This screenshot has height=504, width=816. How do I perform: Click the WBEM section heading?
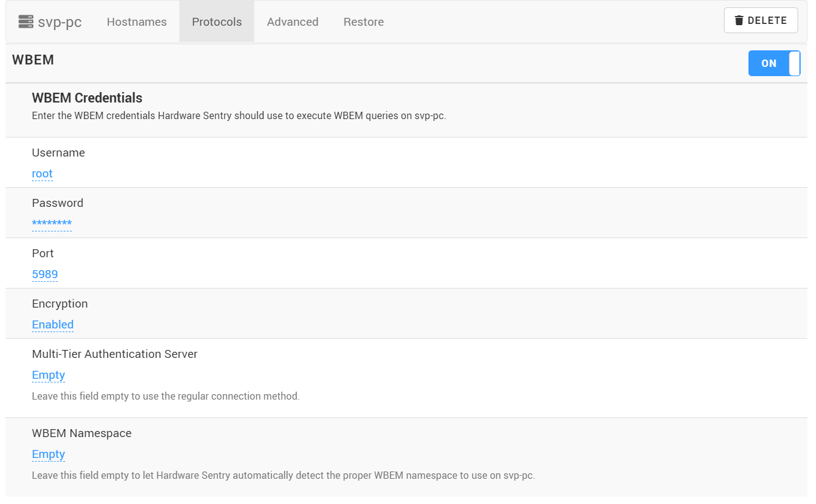[33, 60]
